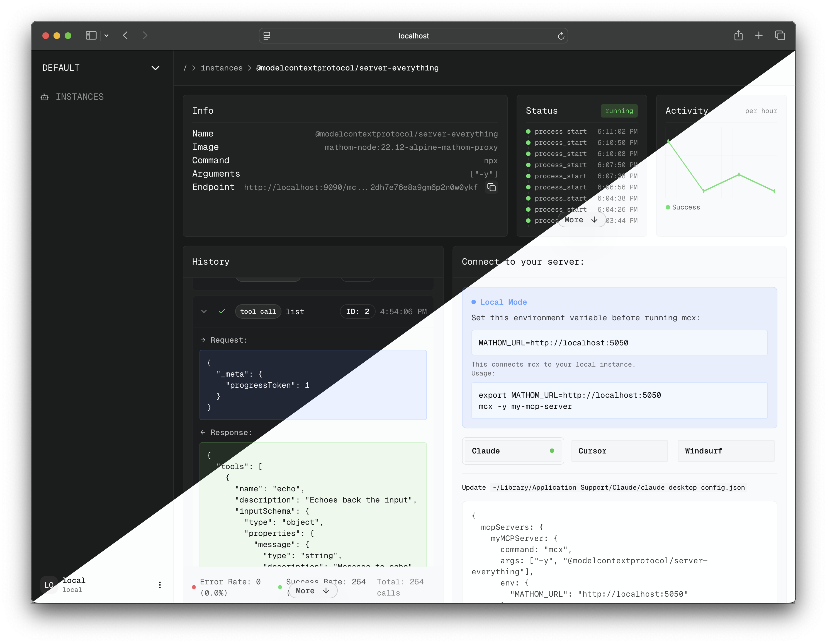Select the Cursor client tab
827x644 pixels.
point(619,451)
